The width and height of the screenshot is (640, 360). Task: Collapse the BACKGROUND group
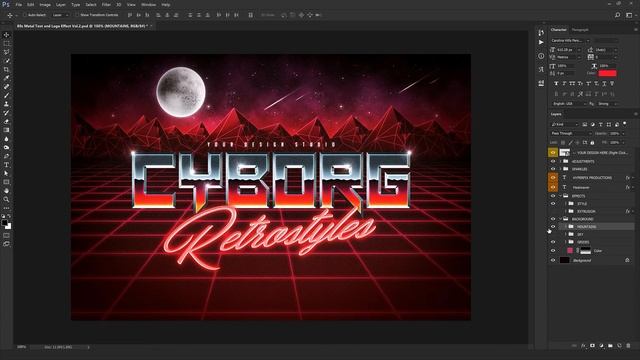[561, 219]
